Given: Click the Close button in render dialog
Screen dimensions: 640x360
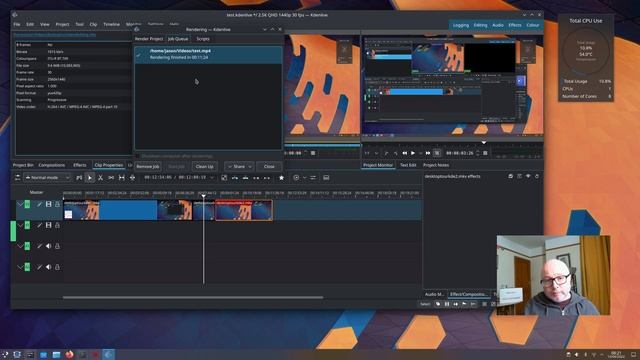Looking at the screenshot, I should pyautogui.click(x=269, y=167).
